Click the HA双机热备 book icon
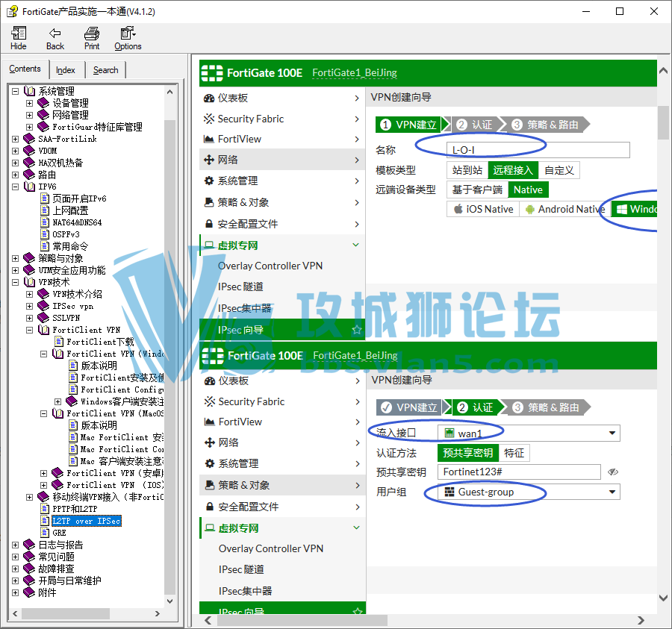This screenshot has height=629, width=672. 29,163
